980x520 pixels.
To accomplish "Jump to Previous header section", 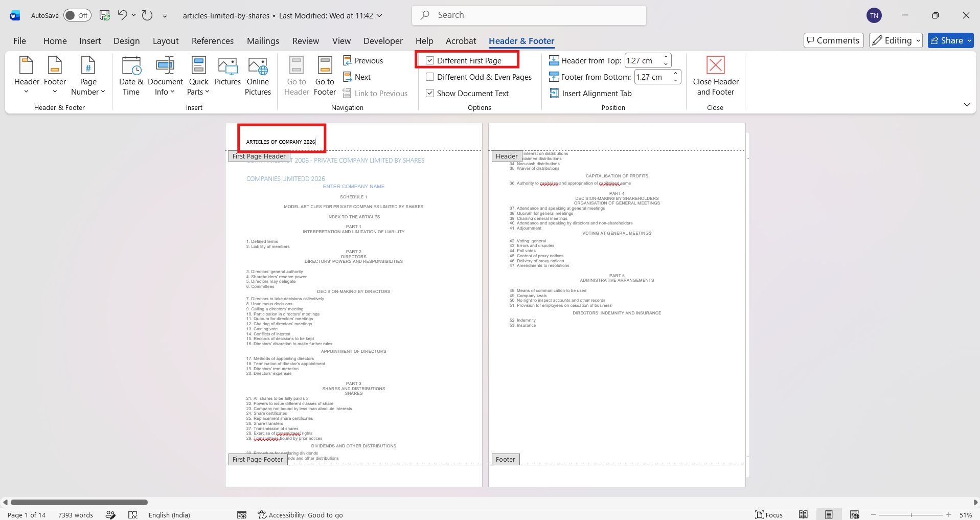I will click(x=363, y=60).
